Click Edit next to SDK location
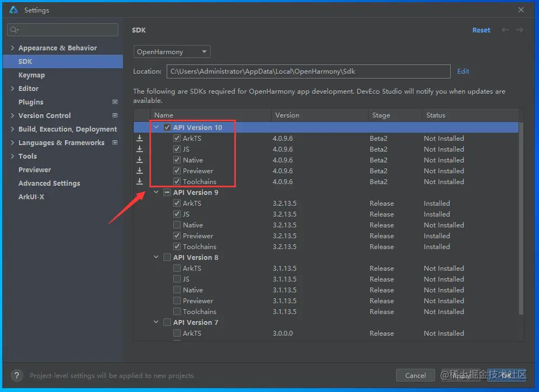This screenshot has height=392, width=539. pyautogui.click(x=463, y=71)
